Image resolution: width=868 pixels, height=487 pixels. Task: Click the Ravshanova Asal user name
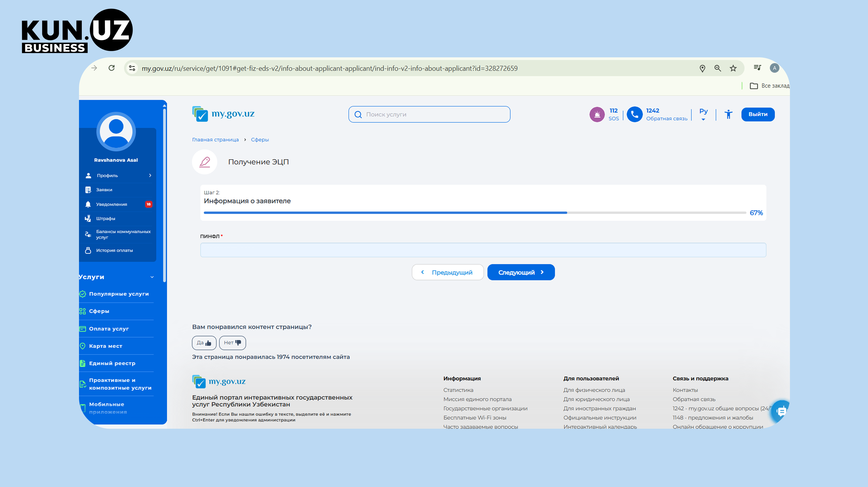tap(116, 160)
